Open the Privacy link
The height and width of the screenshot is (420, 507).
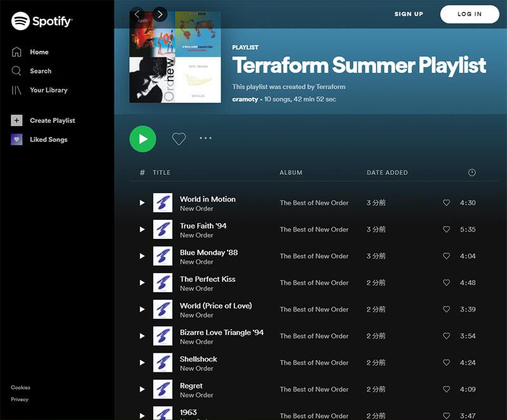20,400
